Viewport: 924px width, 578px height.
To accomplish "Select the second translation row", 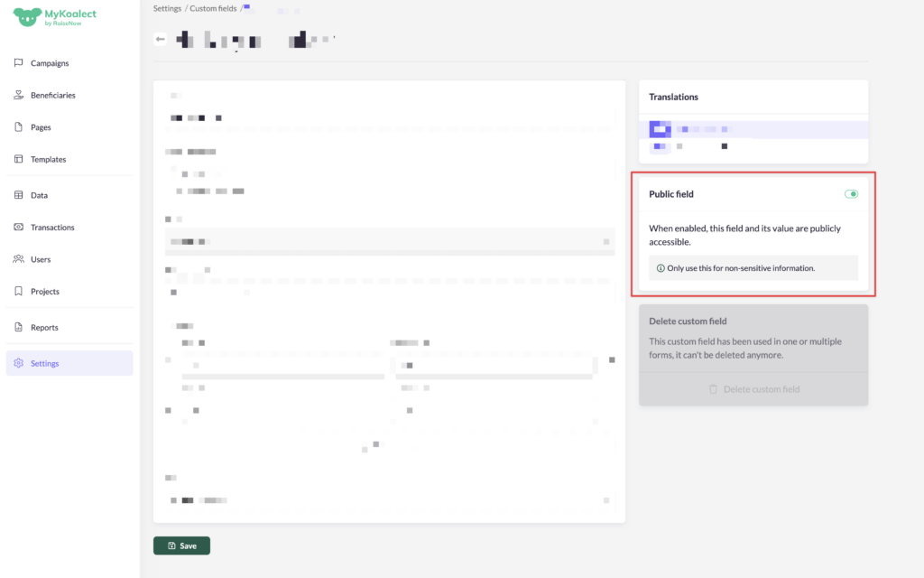I will pyautogui.click(x=753, y=146).
